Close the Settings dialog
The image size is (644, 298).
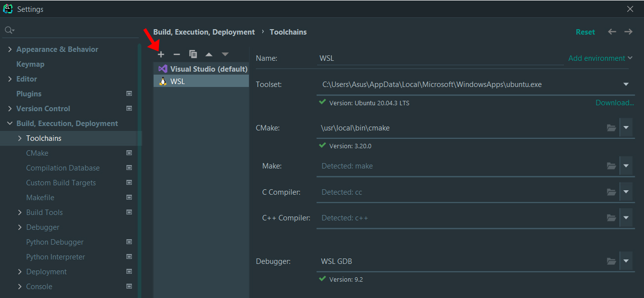630,9
